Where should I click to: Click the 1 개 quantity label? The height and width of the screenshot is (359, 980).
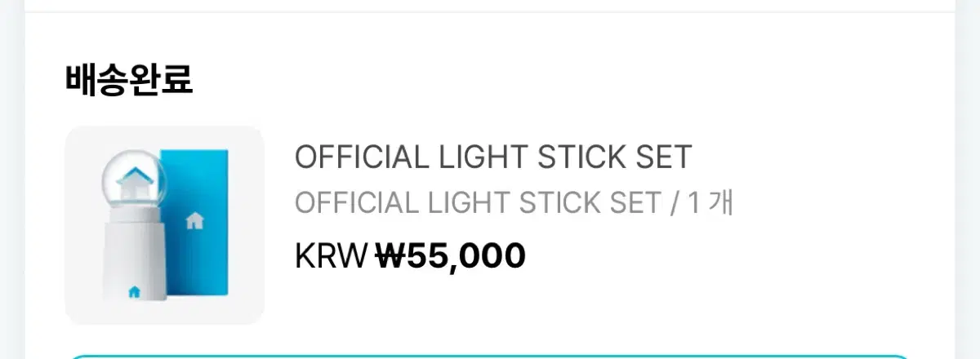coord(710,202)
